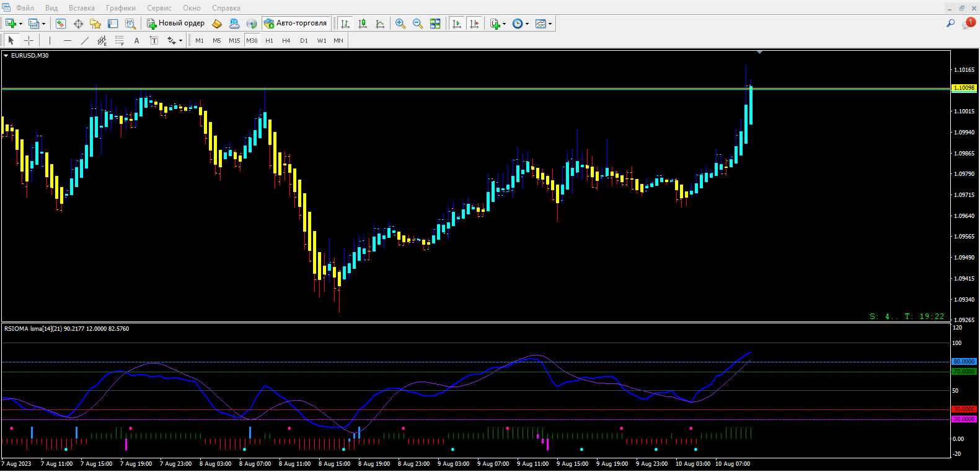
Task: Open the Справка menu
Action: (226, 8)
